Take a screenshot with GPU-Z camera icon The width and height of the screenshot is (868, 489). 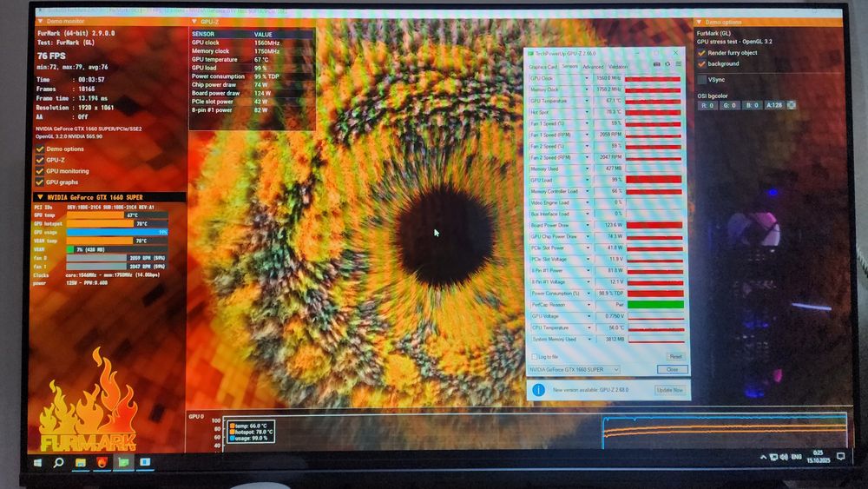[x=657, y=65]
